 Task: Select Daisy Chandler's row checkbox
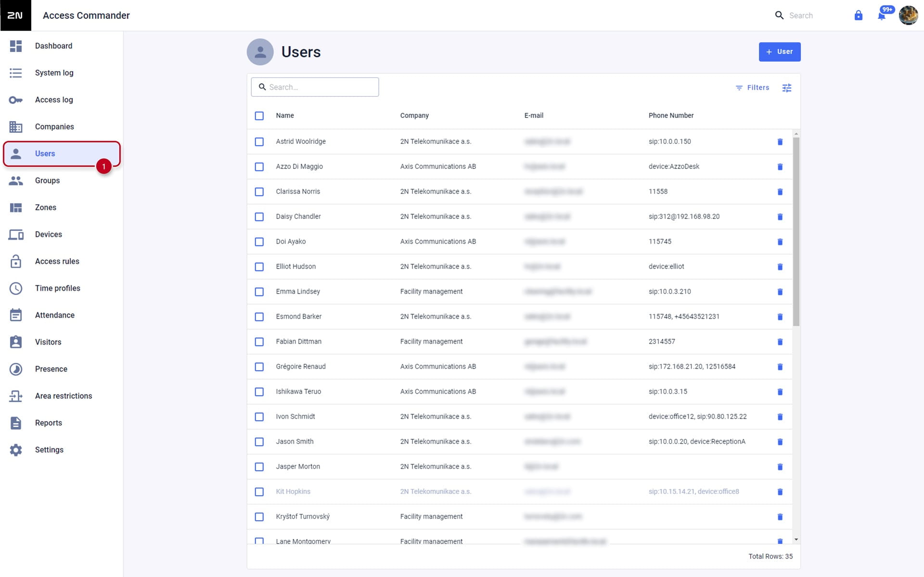click(259, 217)
